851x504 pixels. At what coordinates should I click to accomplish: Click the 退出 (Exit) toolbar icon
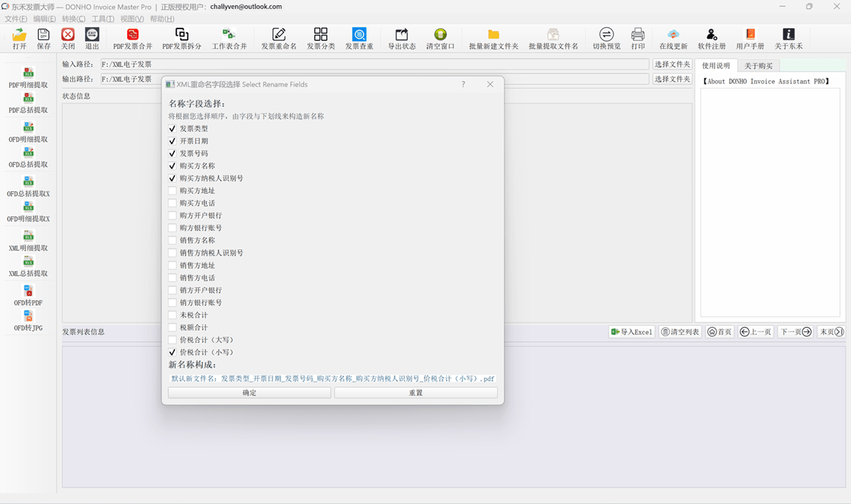[x=92, y=39]
